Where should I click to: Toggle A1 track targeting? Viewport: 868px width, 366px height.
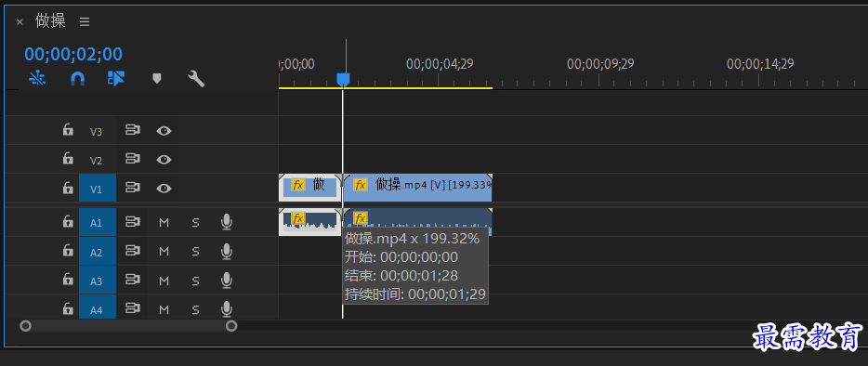point(98,222)
